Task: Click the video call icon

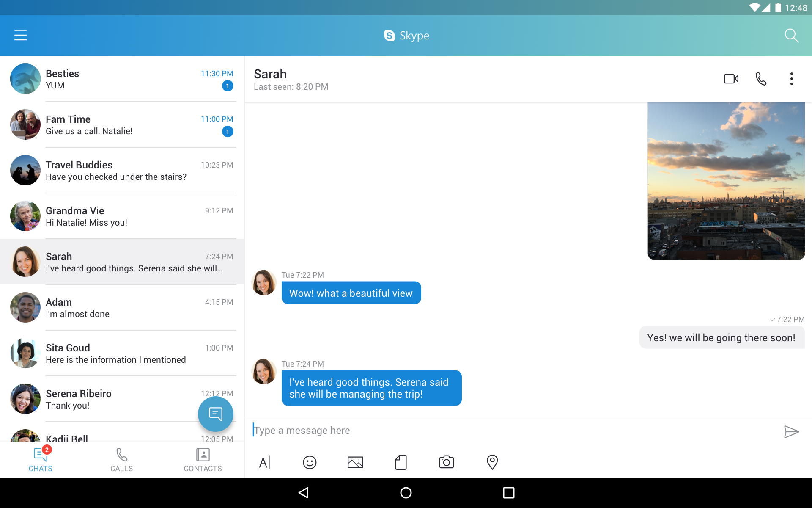Action: click(731, 78)
